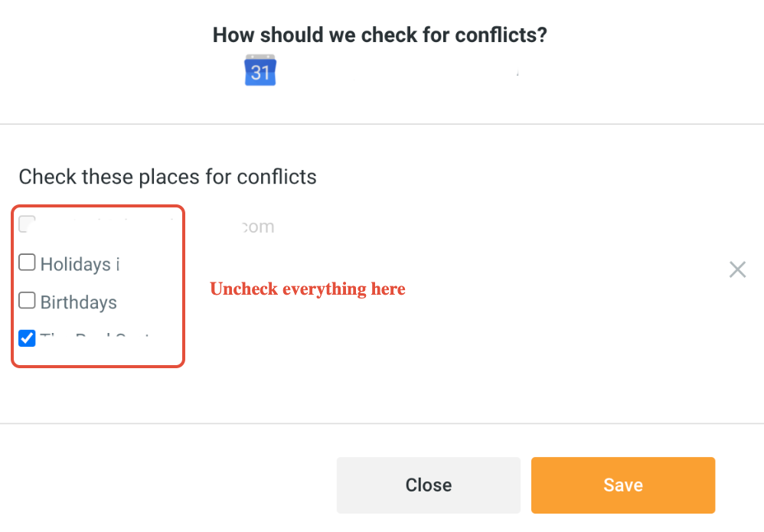Click the divider line above the buttons

[x=382, y=423]
